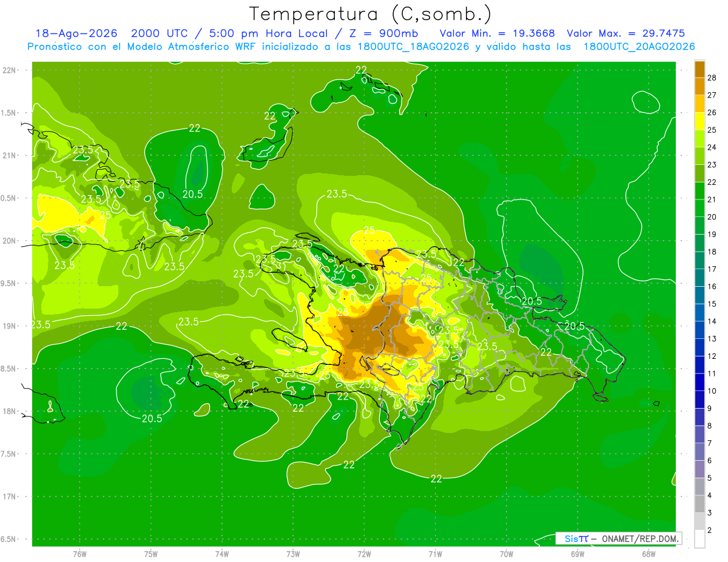Click the "21N" latitude axis label
The width and height of the screenshot is (728, 562).
(8, 156)
